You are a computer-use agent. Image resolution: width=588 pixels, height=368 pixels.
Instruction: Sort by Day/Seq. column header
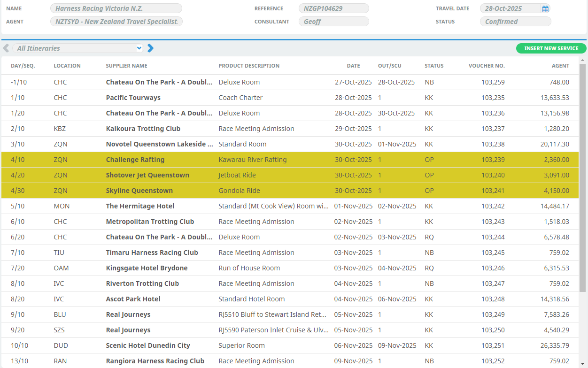(x=23, y=66)
